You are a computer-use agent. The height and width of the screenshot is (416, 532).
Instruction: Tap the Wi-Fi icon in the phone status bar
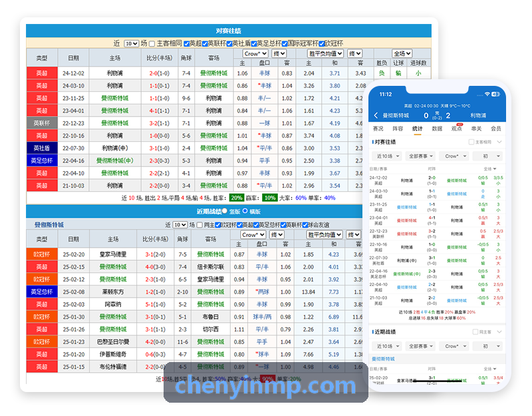[x=487, y=94]
